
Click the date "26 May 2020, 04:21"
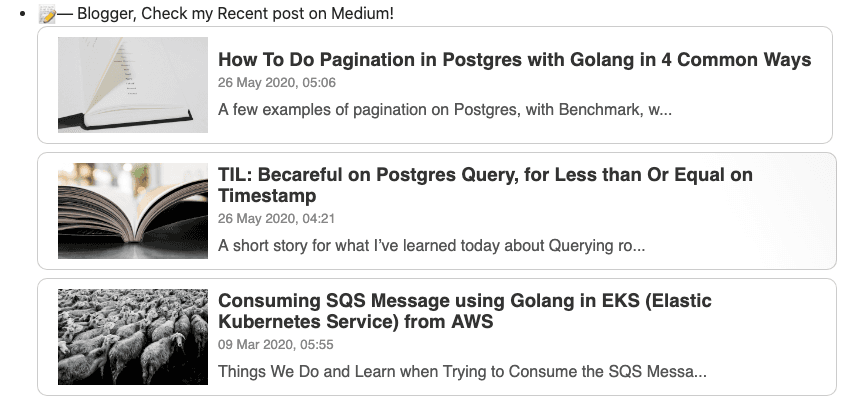tap(277, 218)
